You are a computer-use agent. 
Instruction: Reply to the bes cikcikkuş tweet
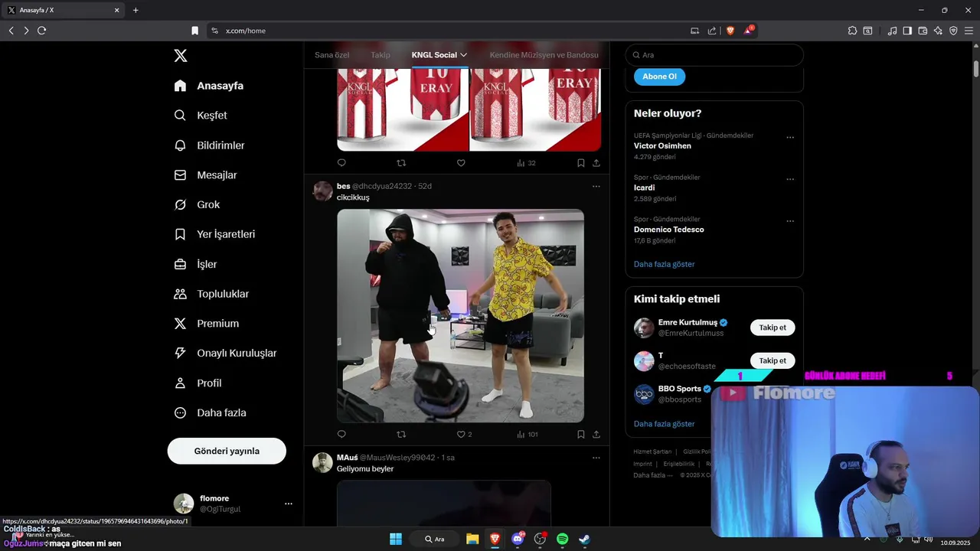[341, 434]
